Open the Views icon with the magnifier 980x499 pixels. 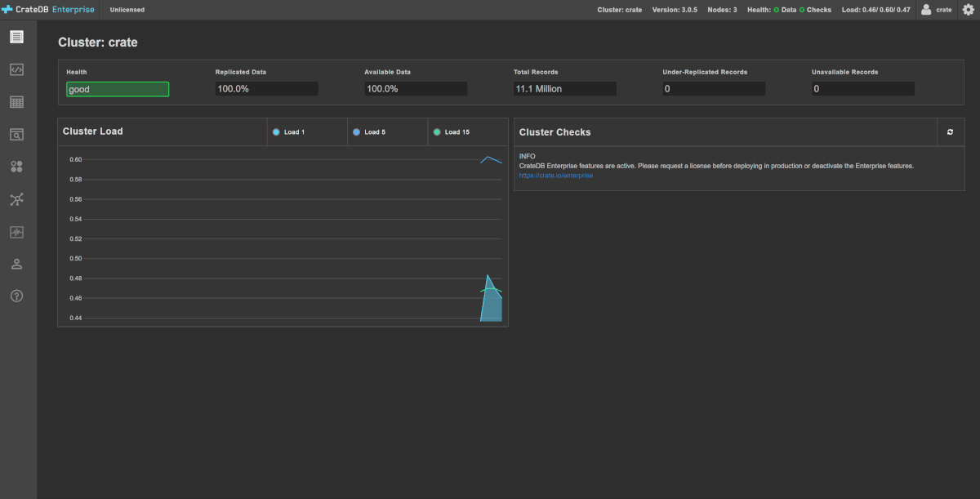tap(17, 135)
